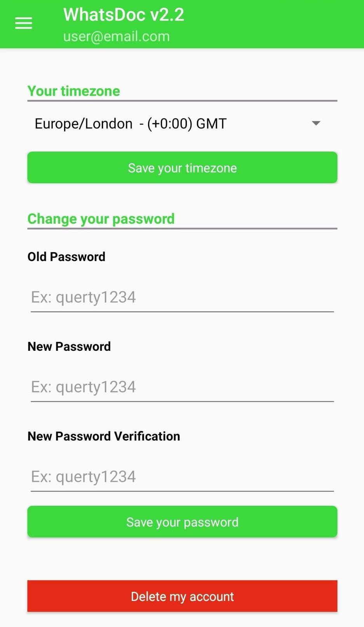Image resolution: width=364 pixels, height=627 pixels.
Task: Select the Your timezone section heading
Action: click(x=73, y=91)
